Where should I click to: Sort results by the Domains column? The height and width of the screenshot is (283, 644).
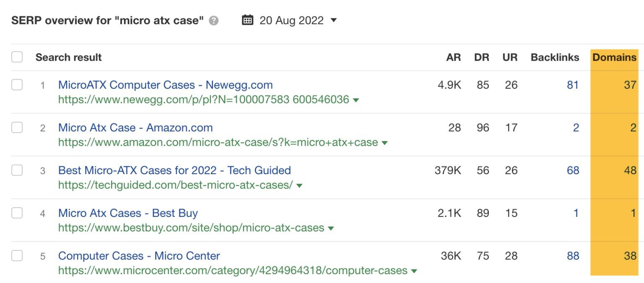point(614,57)
